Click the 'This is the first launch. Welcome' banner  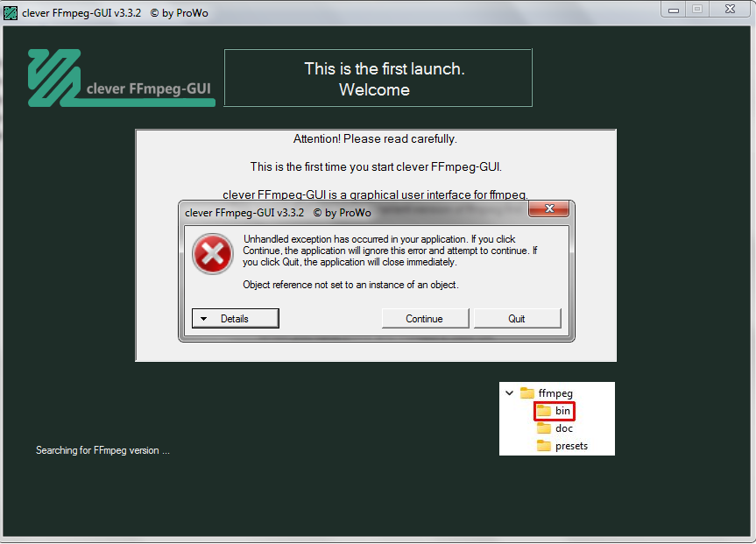click(x=378, y=78)
